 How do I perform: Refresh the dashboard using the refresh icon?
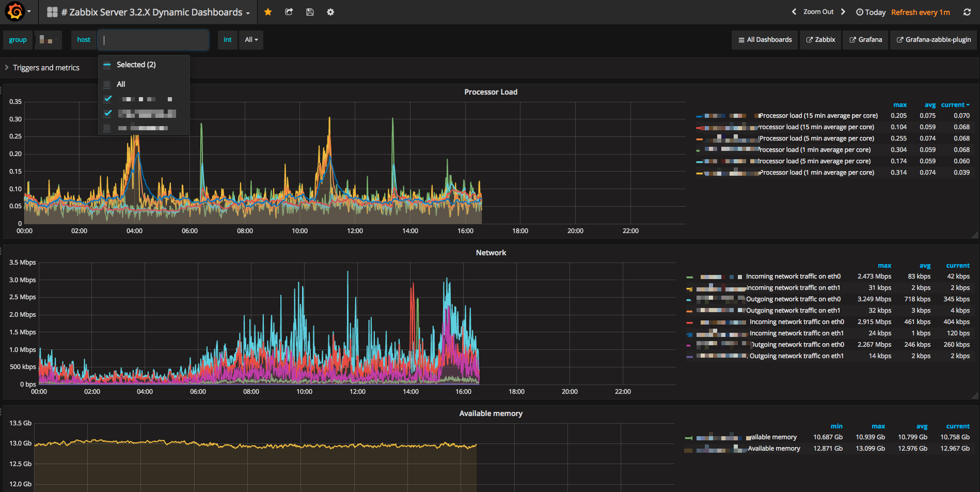click(x=967, y=12)
